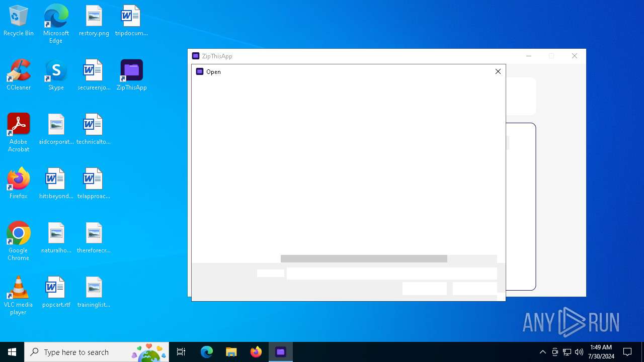Open the Recycle Bin desktop icon
This screenshot has width=644, height=362.
point(19,21)
